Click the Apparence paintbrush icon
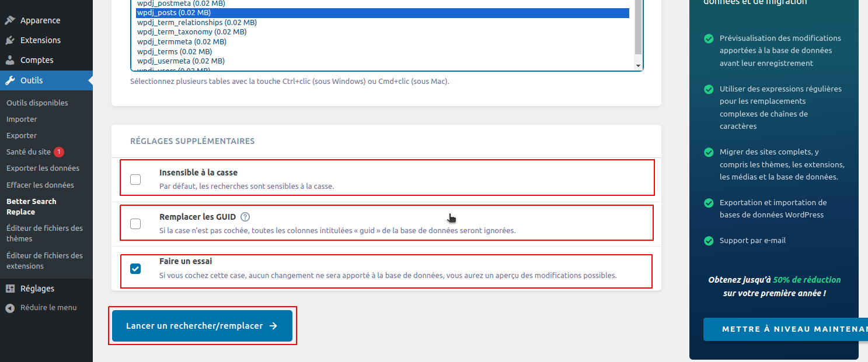 [10, 20]
